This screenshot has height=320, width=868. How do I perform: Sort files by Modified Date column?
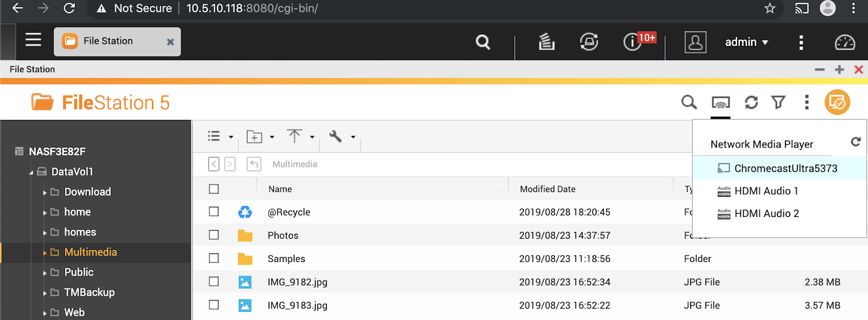(x=547, y=189)
